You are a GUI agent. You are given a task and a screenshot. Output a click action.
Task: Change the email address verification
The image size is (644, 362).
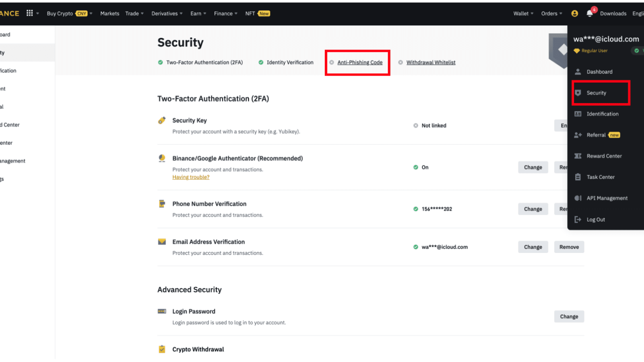point(533,247)
